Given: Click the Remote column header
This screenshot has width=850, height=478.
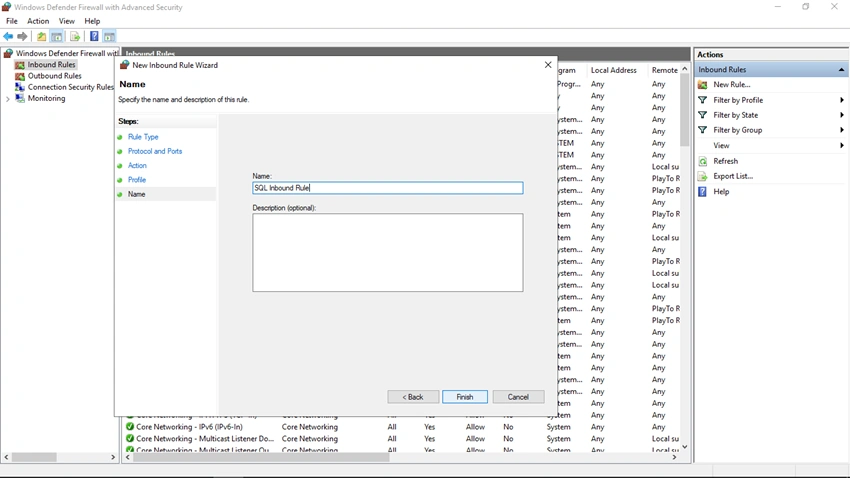Looking at the screenshot, I should point(665,70).
